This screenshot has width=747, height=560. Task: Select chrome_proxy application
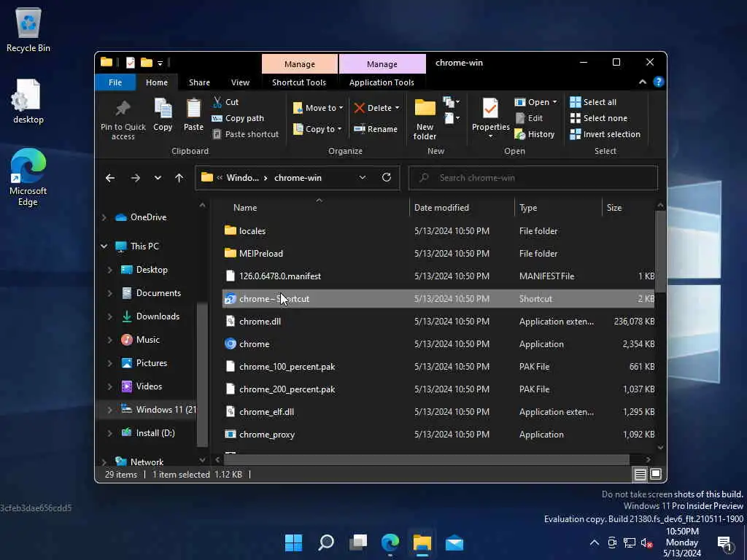(438, 435)
